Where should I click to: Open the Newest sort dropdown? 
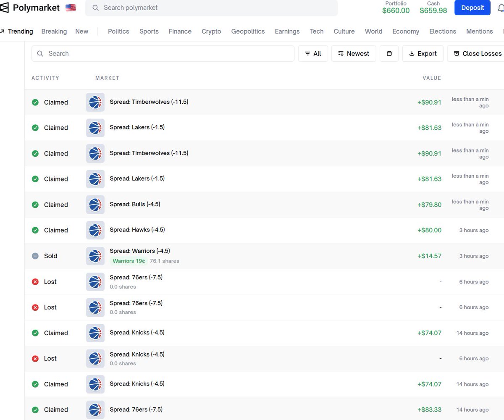tap(353, 54)
